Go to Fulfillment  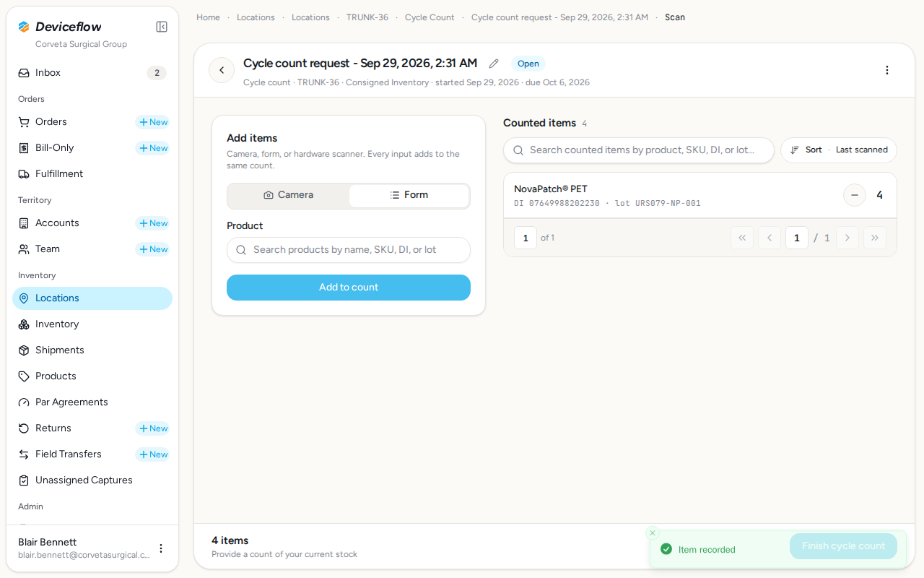[x=92, y=174]
